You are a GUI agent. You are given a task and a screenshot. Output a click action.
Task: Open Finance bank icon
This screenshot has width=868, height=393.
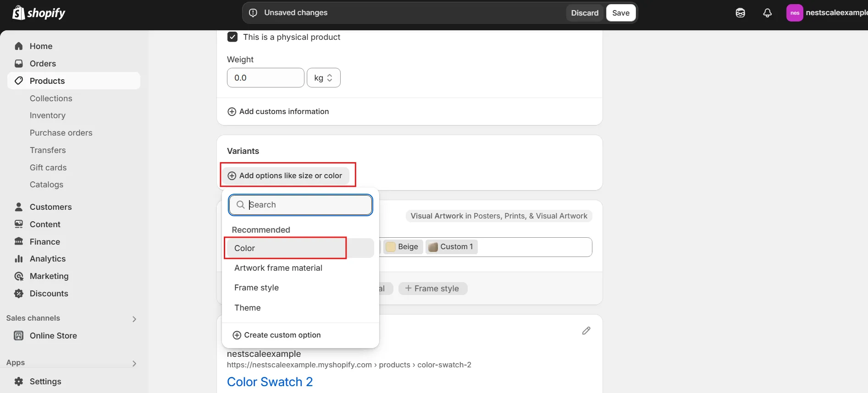point(19,241)
